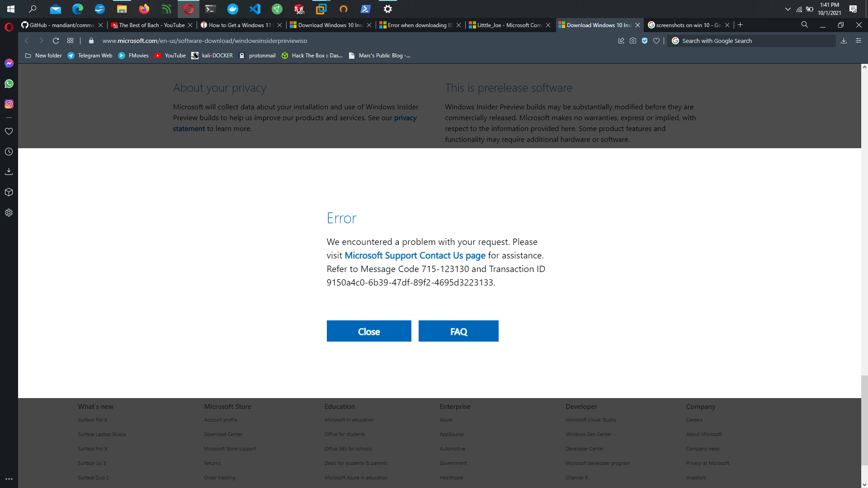Open Instagram in Opera sidebar

9,104
